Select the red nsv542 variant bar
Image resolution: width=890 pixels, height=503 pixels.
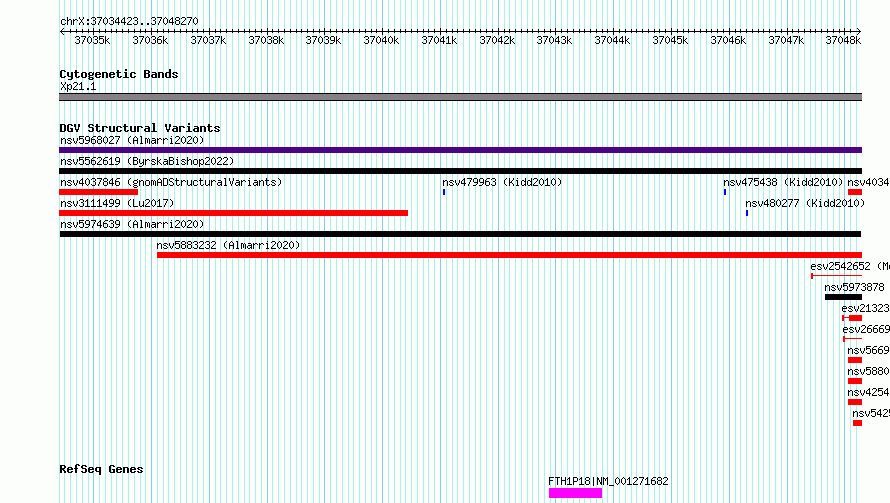coord(857,423)
